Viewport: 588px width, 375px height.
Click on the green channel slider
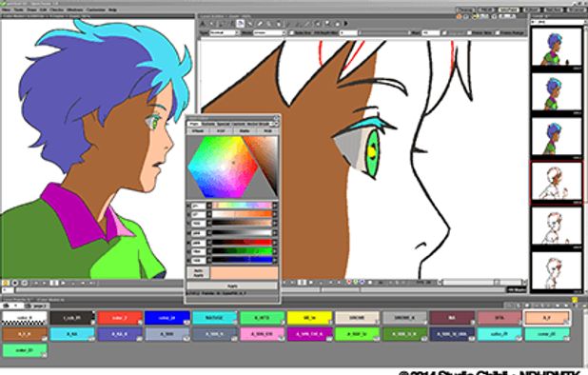point(243,251)
